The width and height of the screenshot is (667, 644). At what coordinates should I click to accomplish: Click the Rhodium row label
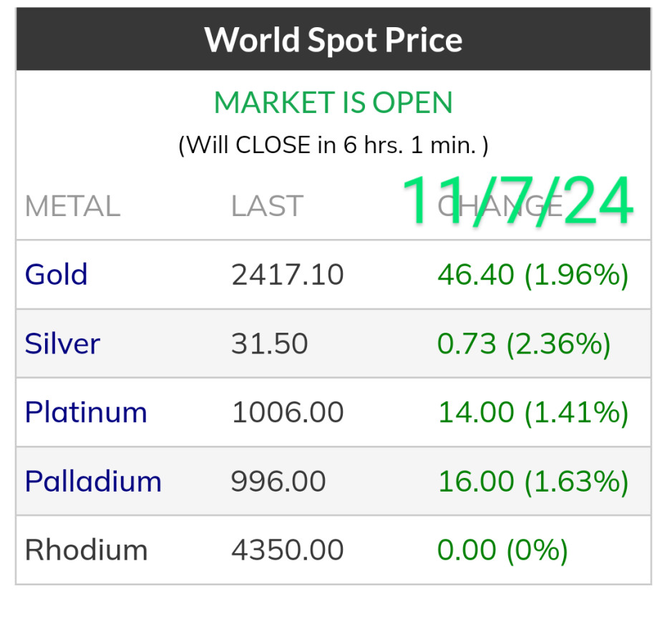[86, 550]
